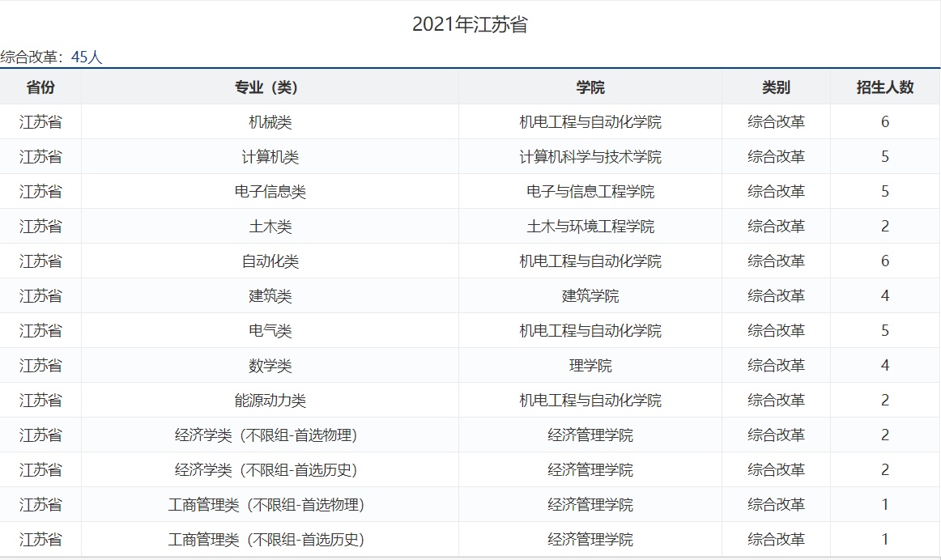The image size is (941, 560).
Task: Click the 学院 column header
Action: point(590,87)
